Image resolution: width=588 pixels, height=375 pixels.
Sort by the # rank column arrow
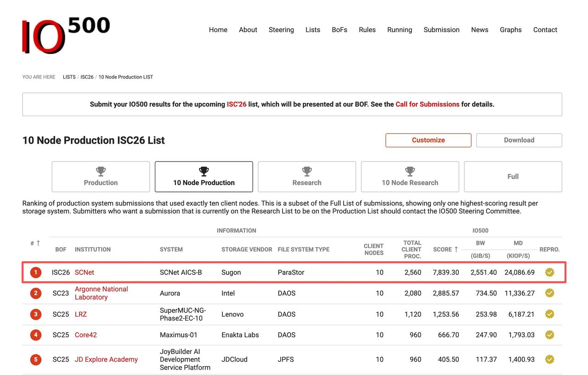tap(38, 243)
